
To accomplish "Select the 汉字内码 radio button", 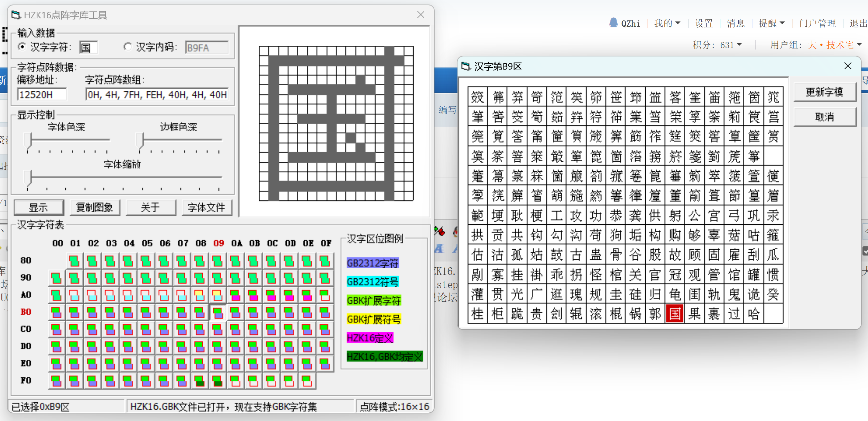I will (128, 47).
